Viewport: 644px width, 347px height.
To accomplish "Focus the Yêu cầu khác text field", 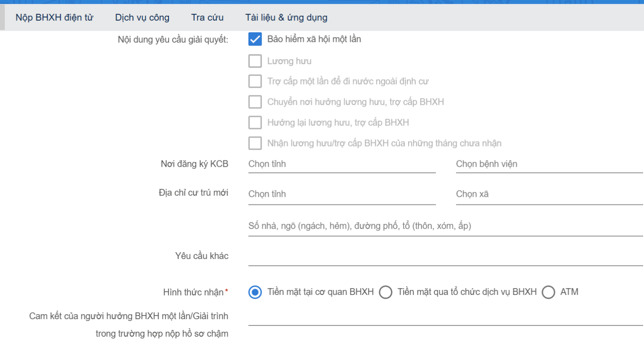I will (445, 257).
